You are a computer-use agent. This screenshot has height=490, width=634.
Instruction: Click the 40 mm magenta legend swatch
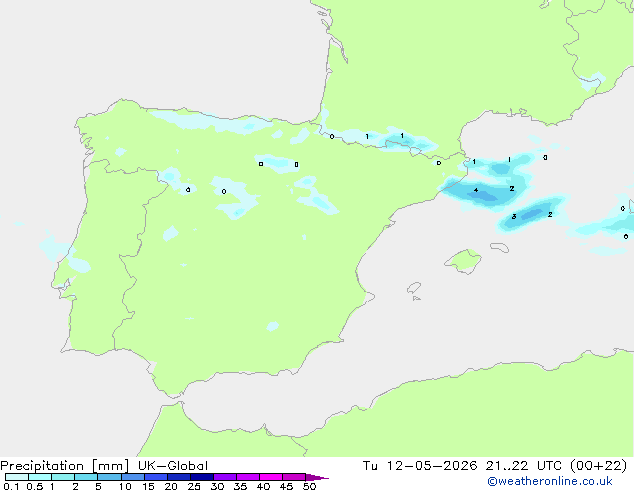click(271, 477)
